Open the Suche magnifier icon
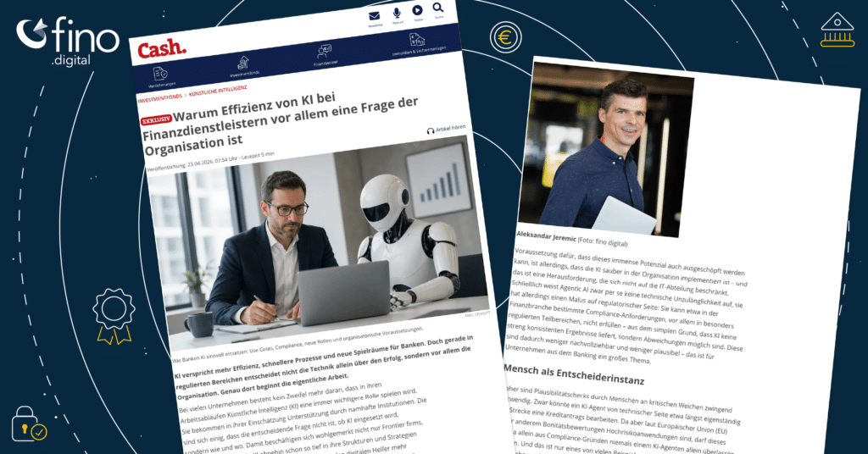This screenshot has width=868, height=454. [438, 8]
